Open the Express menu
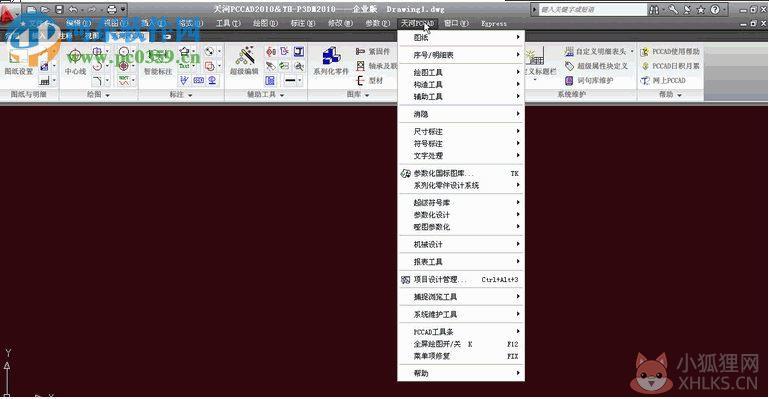Image resolution: width=769 pixels, height=399 pixels. tap(494, 23)
